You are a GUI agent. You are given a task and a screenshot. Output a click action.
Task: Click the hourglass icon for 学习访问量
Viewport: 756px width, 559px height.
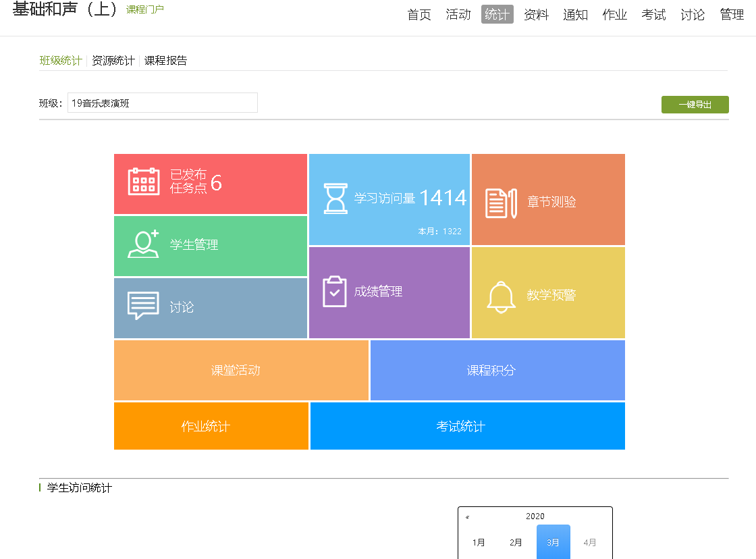[x=335, y=198]
